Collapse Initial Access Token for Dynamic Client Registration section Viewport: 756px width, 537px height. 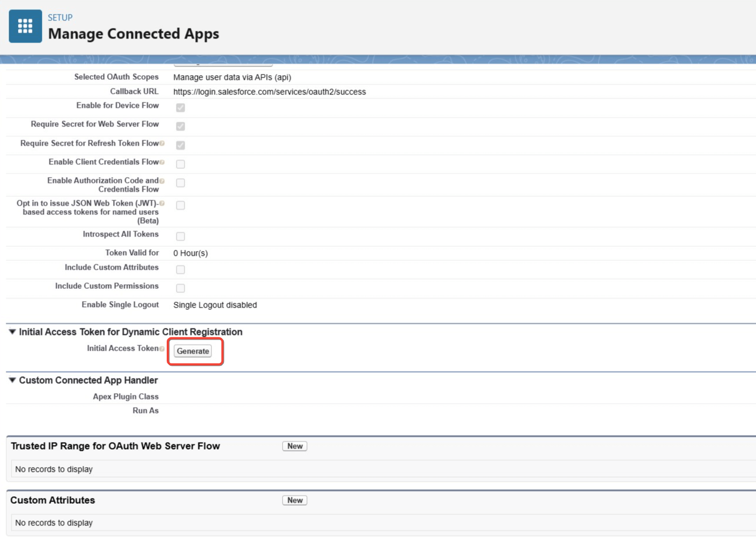tap(12, 332)
